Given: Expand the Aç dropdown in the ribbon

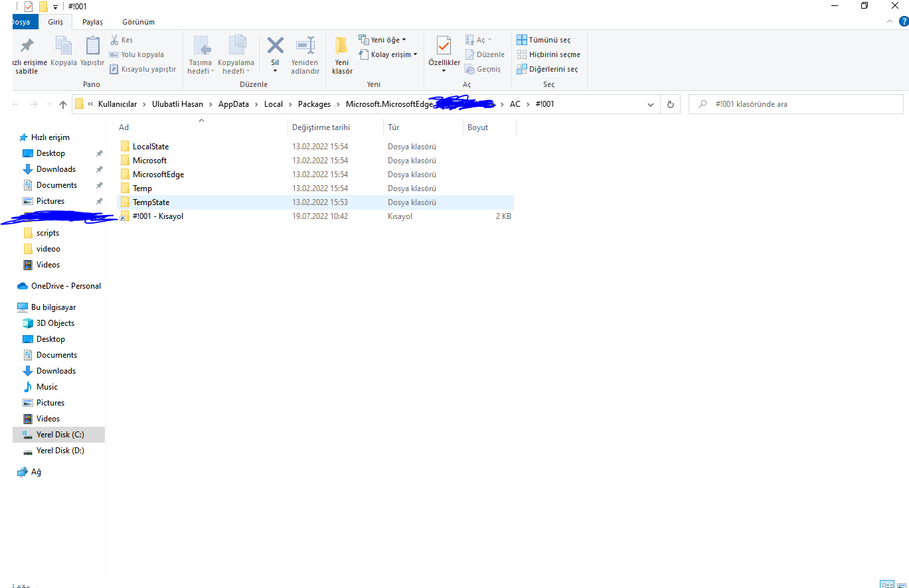Looking at the screenshot, I should click(478, 40).
